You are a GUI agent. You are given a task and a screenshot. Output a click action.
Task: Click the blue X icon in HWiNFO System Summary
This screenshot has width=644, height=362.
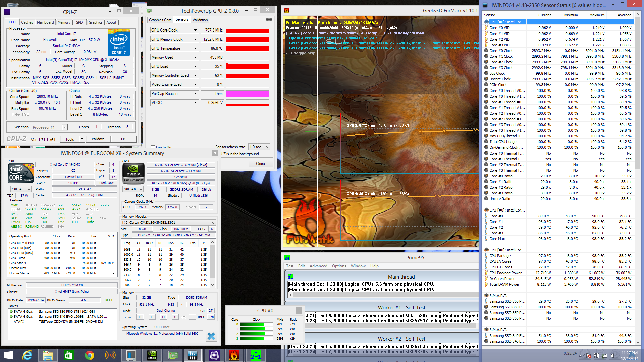click(211, 336)
